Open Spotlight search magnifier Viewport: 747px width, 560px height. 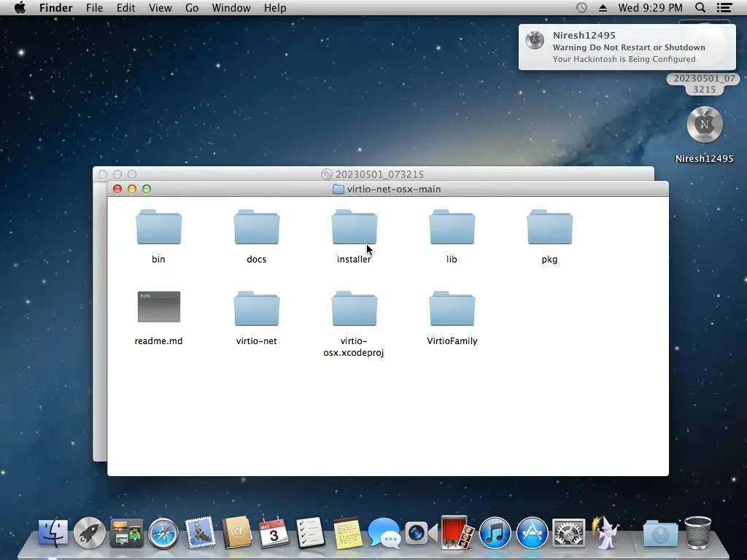point(700,7)
